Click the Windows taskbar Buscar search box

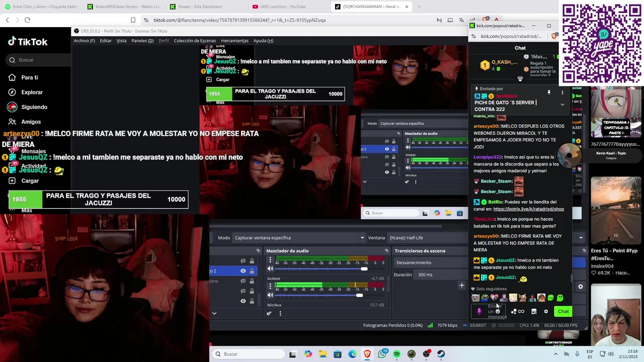point(248,354)
